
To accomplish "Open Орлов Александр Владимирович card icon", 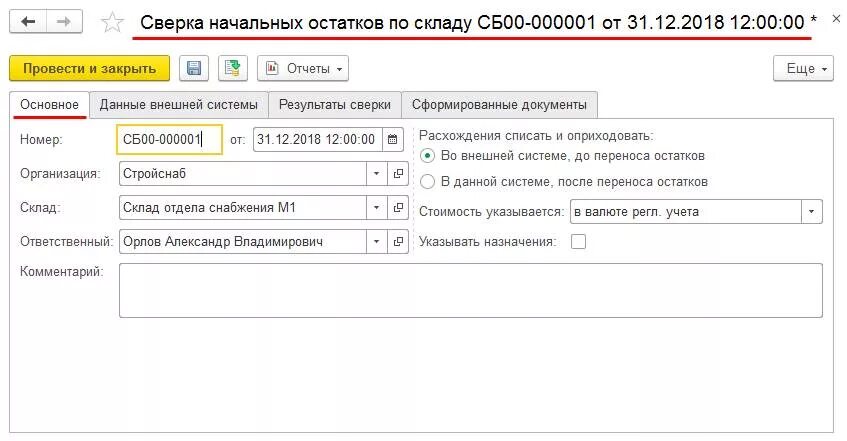I will [398, 242].
